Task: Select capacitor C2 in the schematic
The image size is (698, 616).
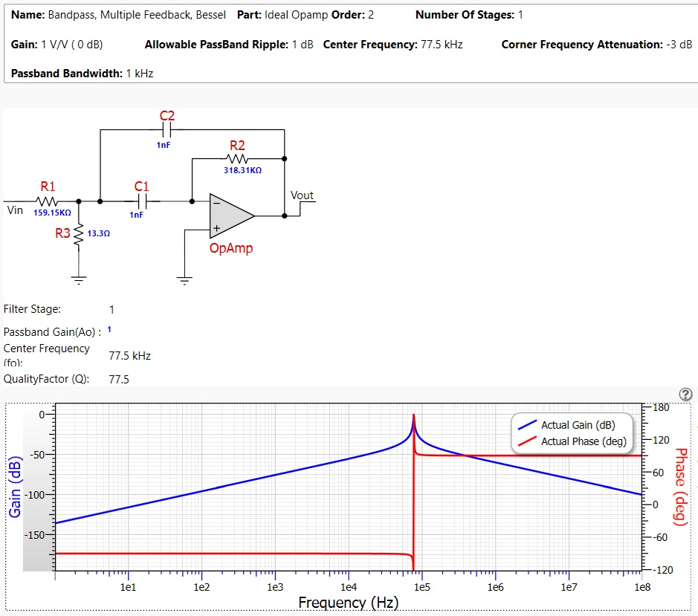Action: pos(167,130)
